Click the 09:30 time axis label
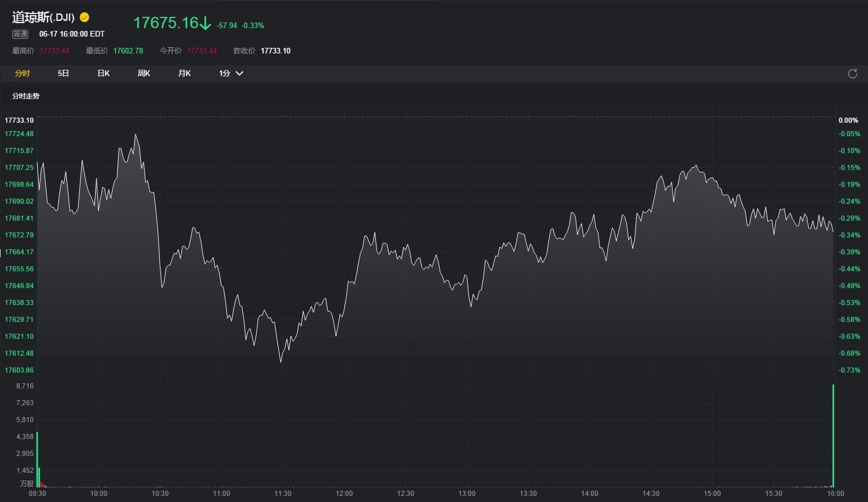The width and height of the screenshot is (868, 502). [x=37, y=494]
